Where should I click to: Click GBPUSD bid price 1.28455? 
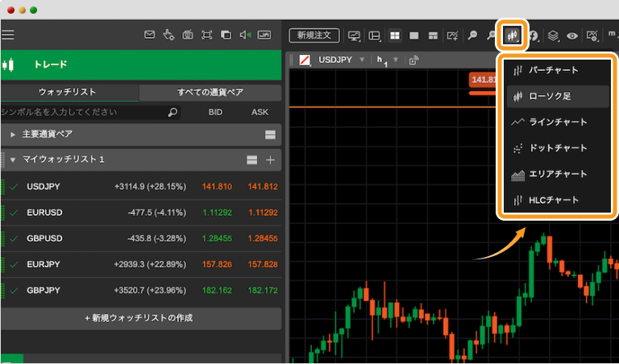217,239
